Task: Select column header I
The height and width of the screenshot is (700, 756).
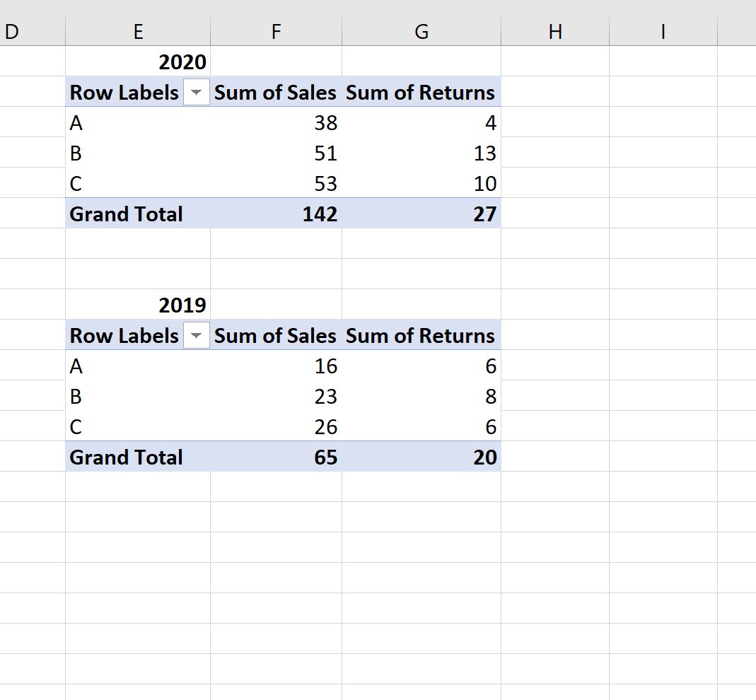Action: tap(663, 31)
